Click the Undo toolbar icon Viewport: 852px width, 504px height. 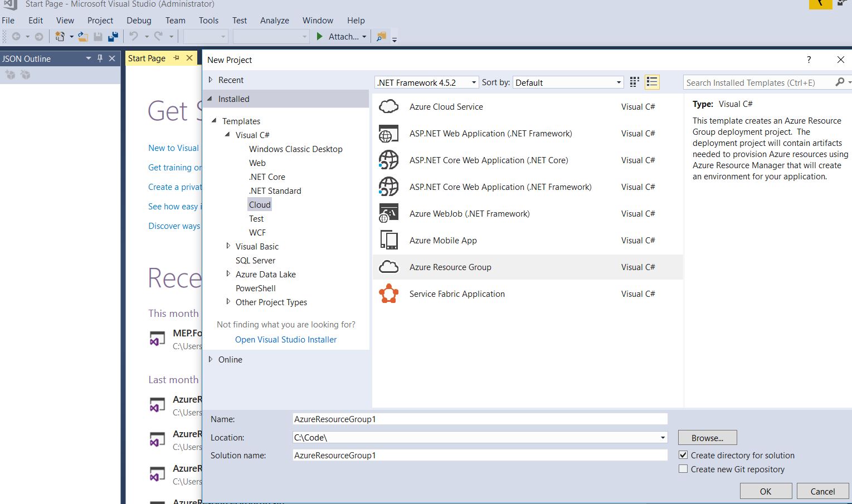point(134,37)
